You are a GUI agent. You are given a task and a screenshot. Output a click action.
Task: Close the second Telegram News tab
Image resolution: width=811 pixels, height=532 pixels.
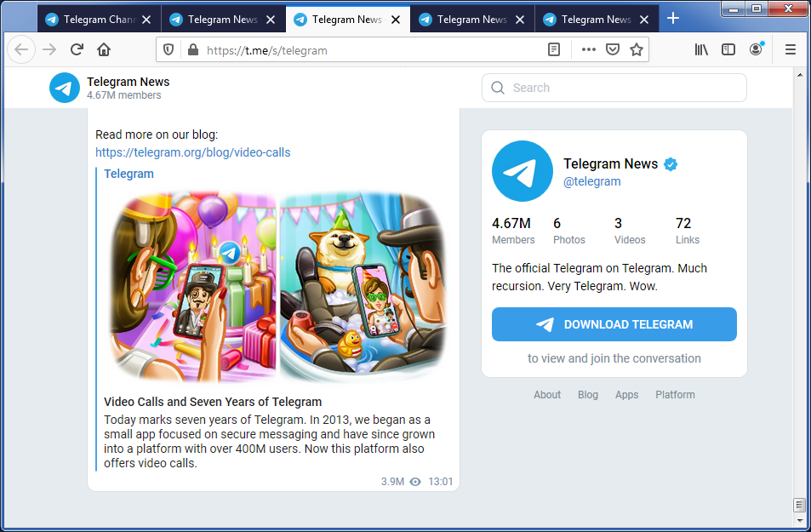[271, 20]
